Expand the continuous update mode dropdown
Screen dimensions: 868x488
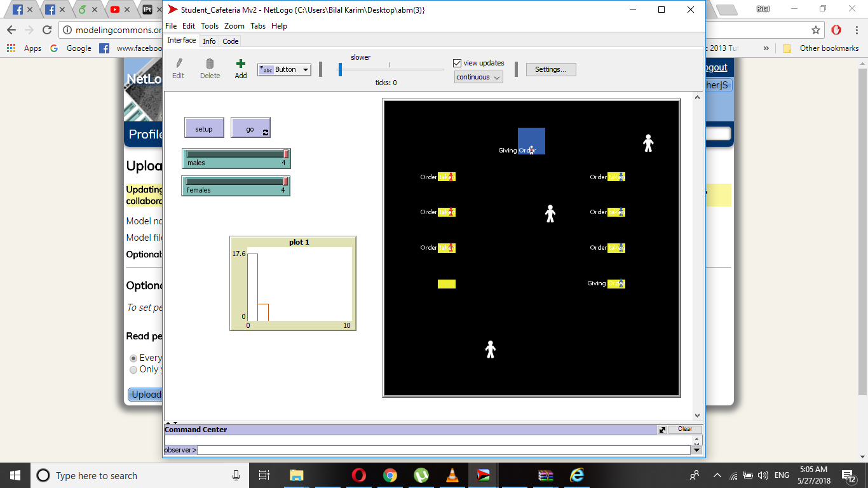click(478, 77)
